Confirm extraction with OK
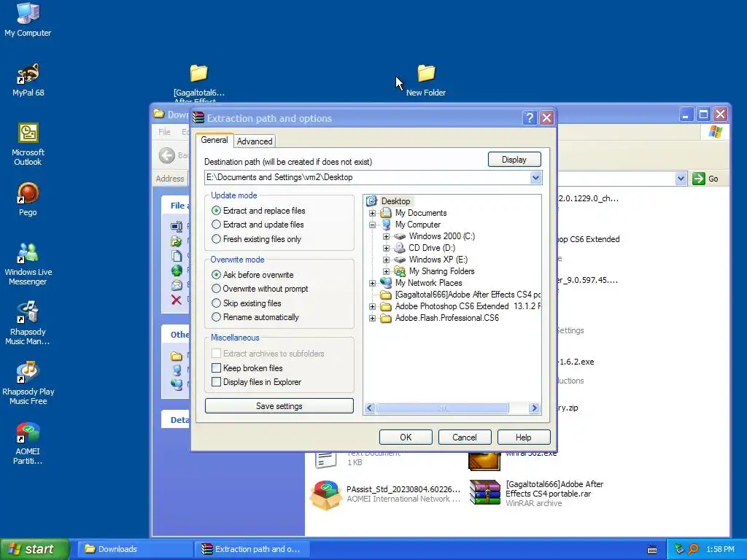Screen dimensions: 747x560 pos(406,437)
